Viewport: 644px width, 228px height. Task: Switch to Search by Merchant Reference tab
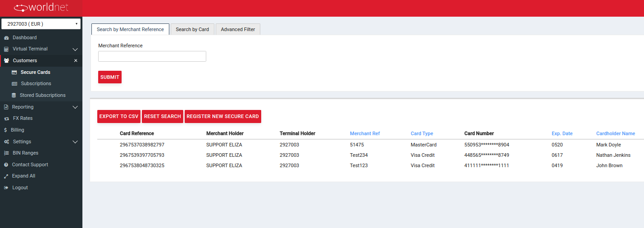click(130, 29)
